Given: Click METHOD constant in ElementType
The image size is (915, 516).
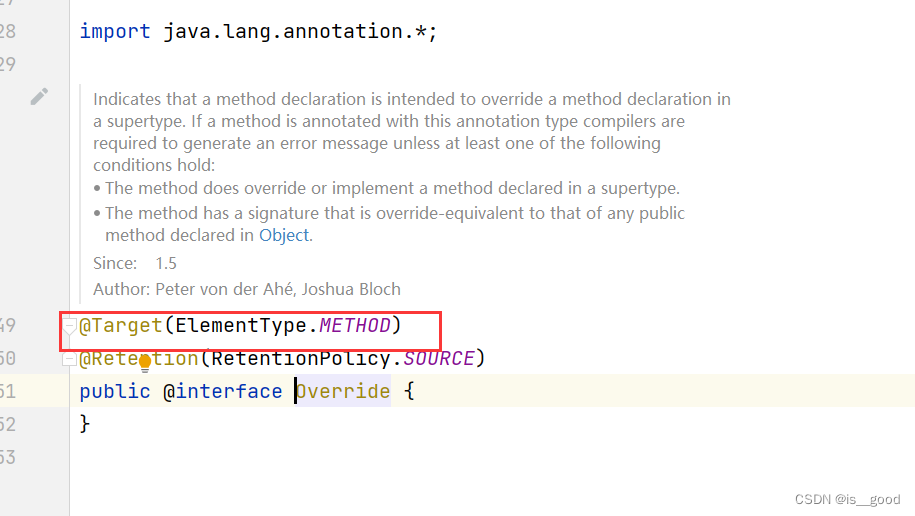Looking at the screenshot, I should [x=355, y=325].
